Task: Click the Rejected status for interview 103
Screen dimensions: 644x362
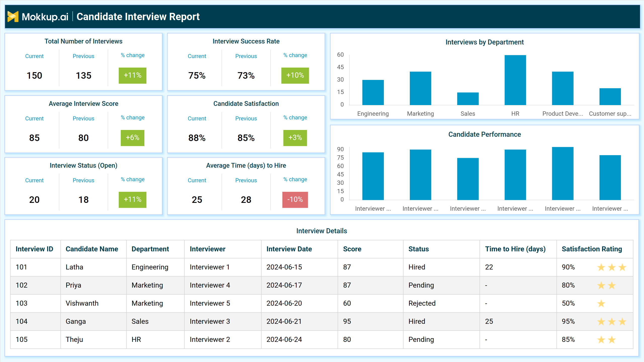Action: coord(422,303)
